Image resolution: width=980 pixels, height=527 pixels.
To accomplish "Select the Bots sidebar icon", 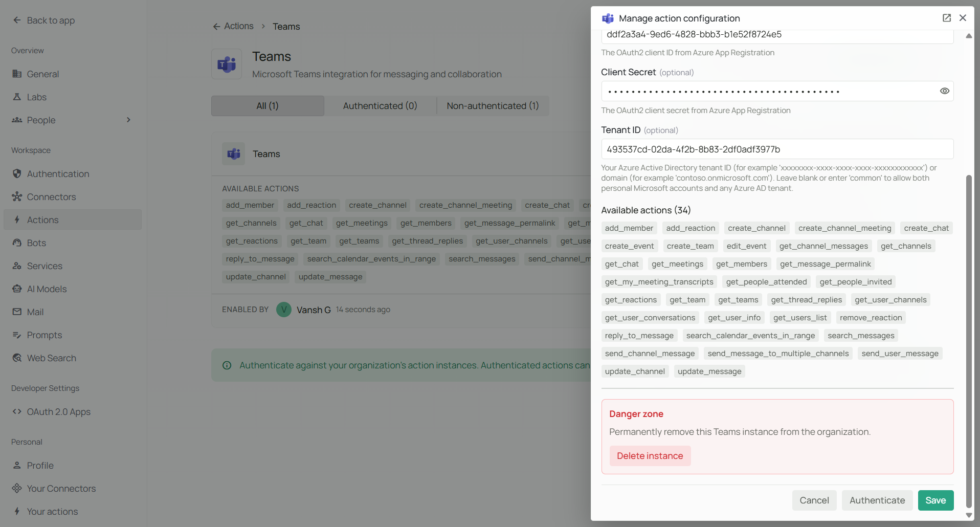I will click(18, 243).
